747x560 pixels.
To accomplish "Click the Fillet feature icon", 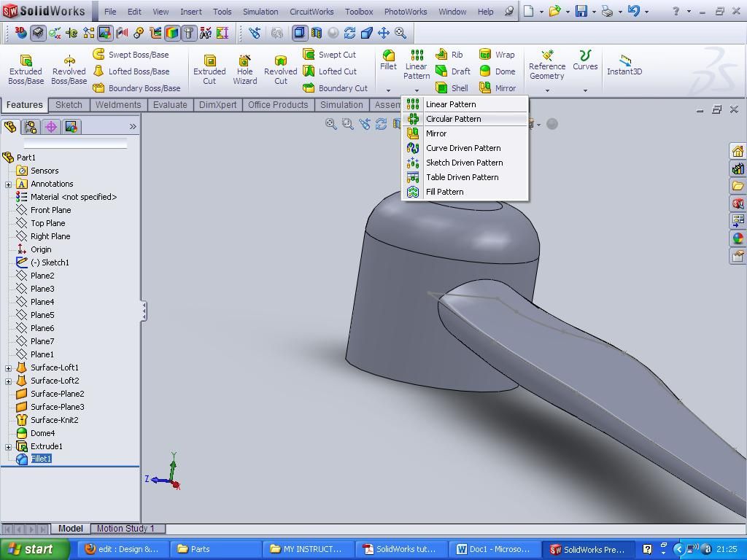I will (388, 60).
